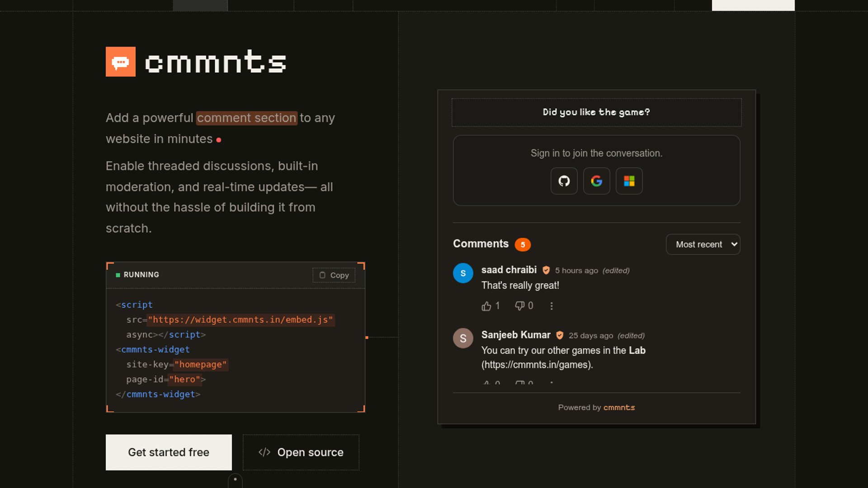Click the Did you like the game heading
Viewport: 868px width, 488px height.
coord(596,112)
